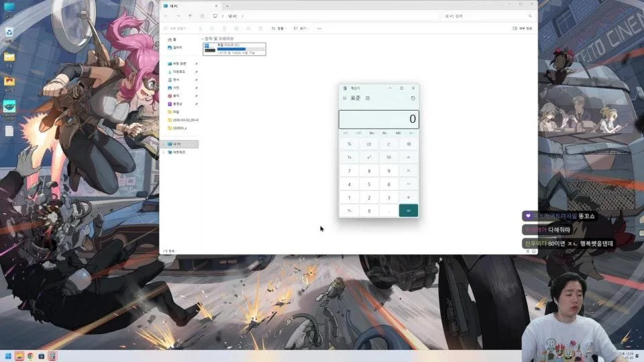Open the Windows Start menu
This screenshot has width=644, height=362.
point(8,356)
